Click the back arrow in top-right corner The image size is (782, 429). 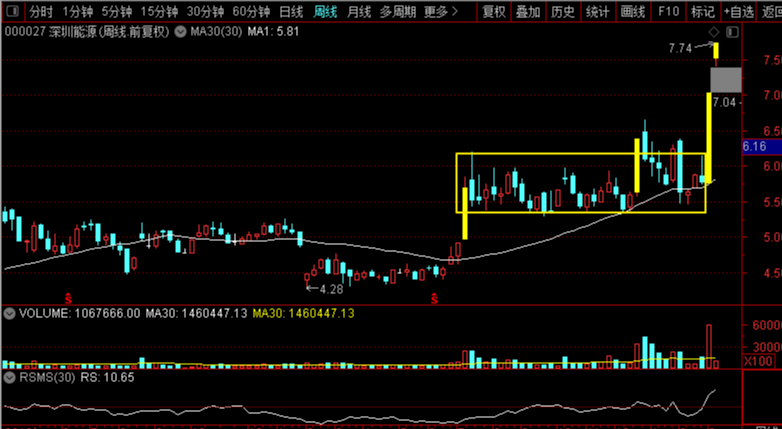(770, 12)
